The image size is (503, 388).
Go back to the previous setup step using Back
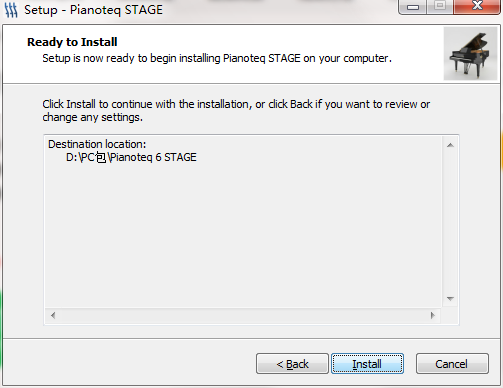292,364
